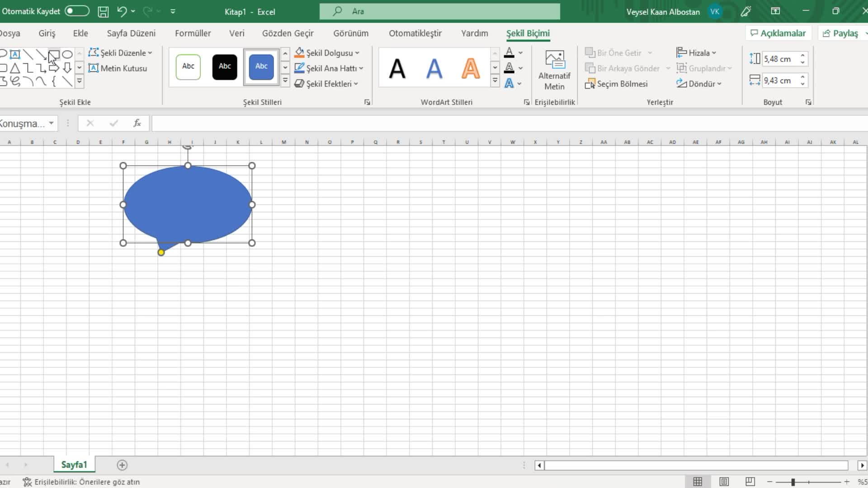
Task: Click the search box Ara
Action: (x=439, y=11)
